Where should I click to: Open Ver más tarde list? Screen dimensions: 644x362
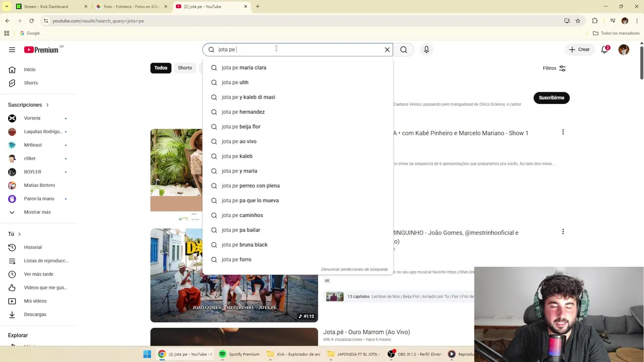click(38, 274)
